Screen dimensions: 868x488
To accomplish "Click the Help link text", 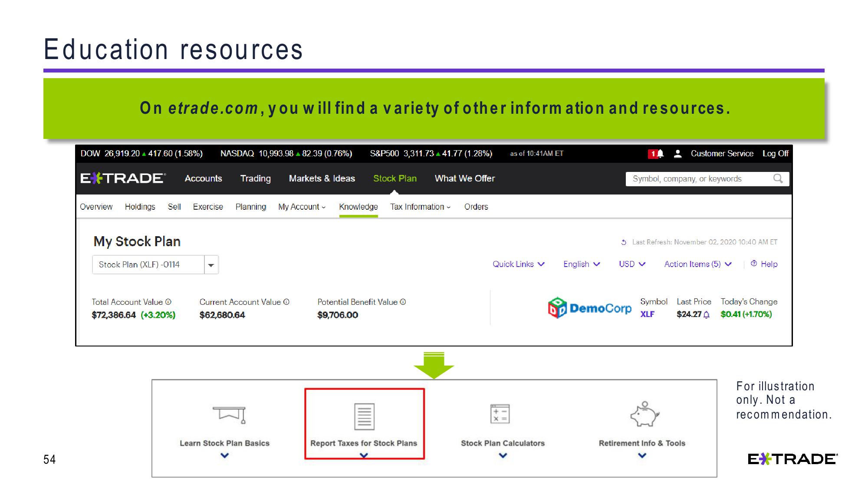I will click(769, 264).
